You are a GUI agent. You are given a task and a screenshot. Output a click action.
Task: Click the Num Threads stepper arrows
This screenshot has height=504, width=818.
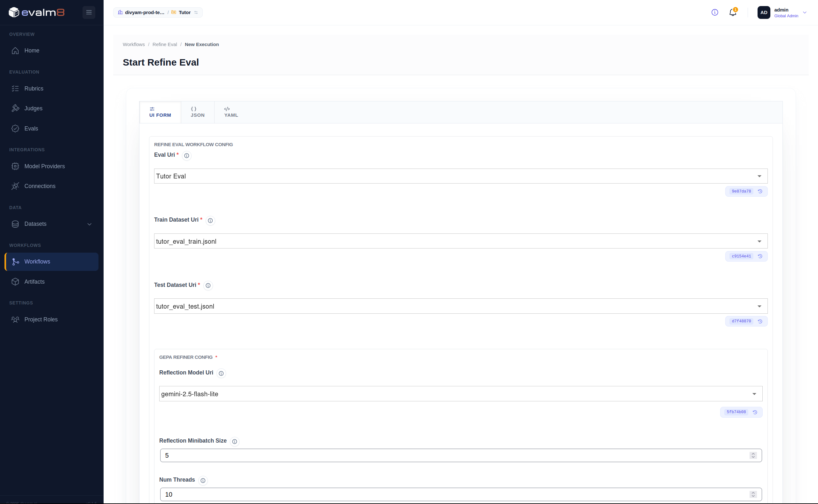tap(753, 494)
